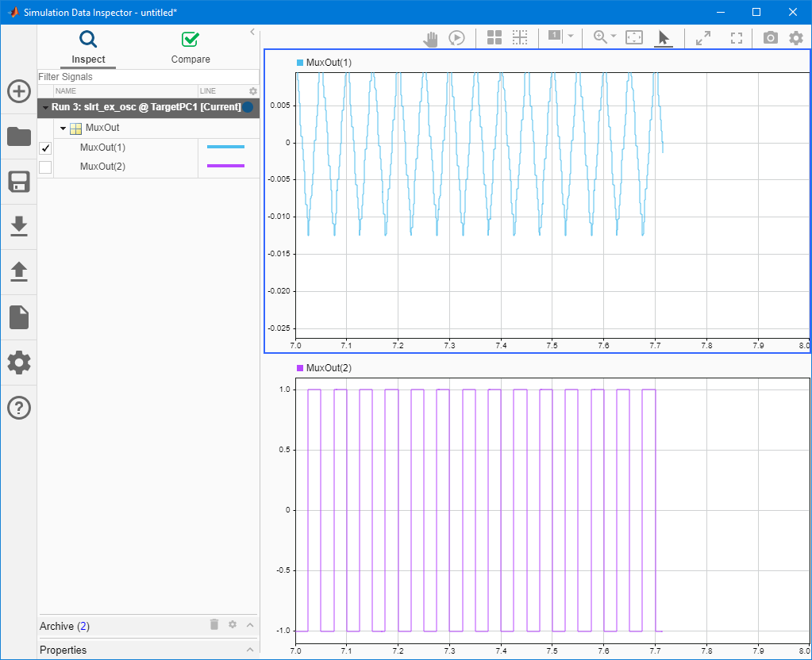Collapse the Run 3 slrt_ex_osc tree node
Image resolution: width=812 pixels, height=660 pixels.
coord(46,108)
